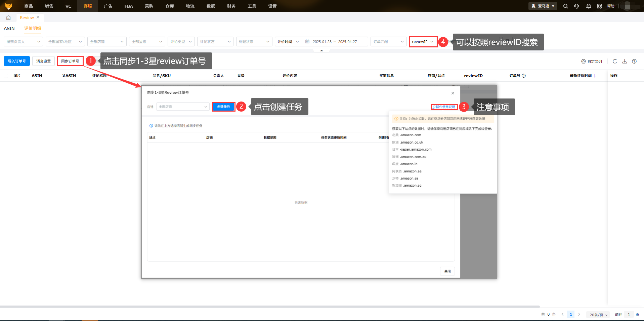
Task: Open the 评论状态 dropdown
Action: pyautogui.click(x=215, y=42)
